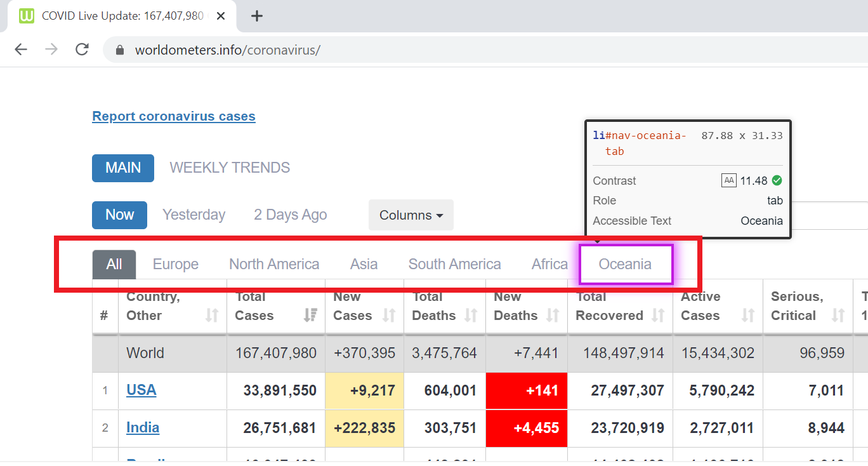The height and width of the screenshot is (466, 868).
Task: Click India serious critical 8,944
Action: pyautogui.click(x=826, y=428)
